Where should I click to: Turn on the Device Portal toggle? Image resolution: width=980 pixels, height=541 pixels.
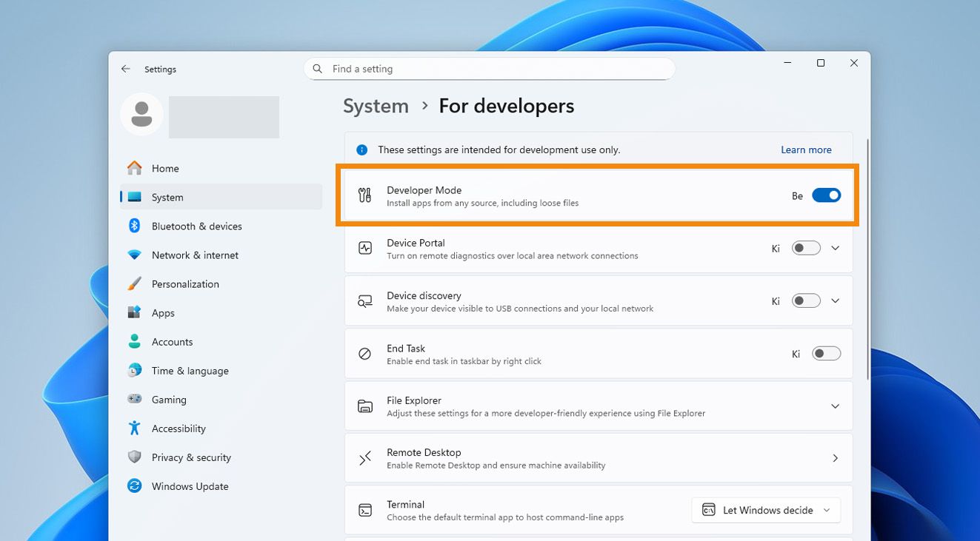pyautogui.click(x=806, y=249)
